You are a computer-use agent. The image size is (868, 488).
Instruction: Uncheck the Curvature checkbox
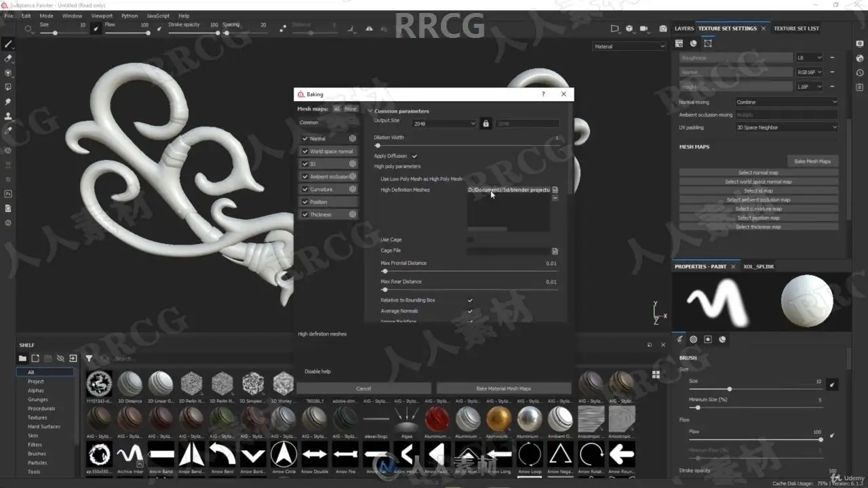pos(305,189)
